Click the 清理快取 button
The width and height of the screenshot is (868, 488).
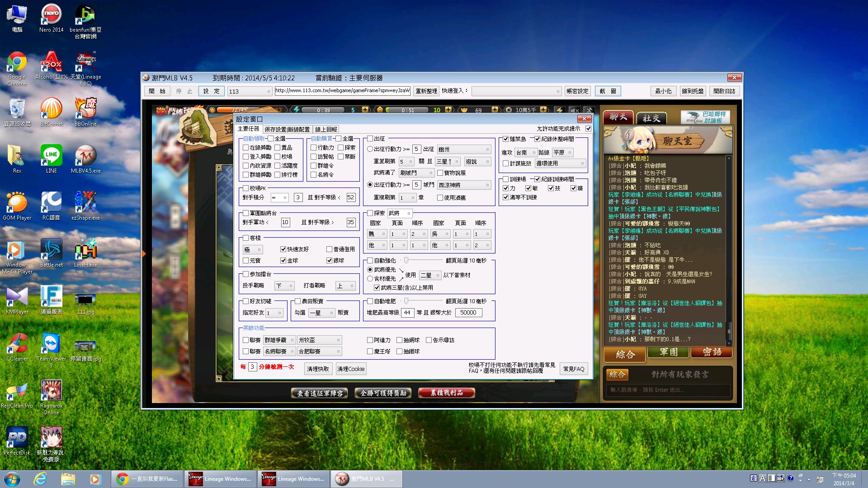point(318,369)
